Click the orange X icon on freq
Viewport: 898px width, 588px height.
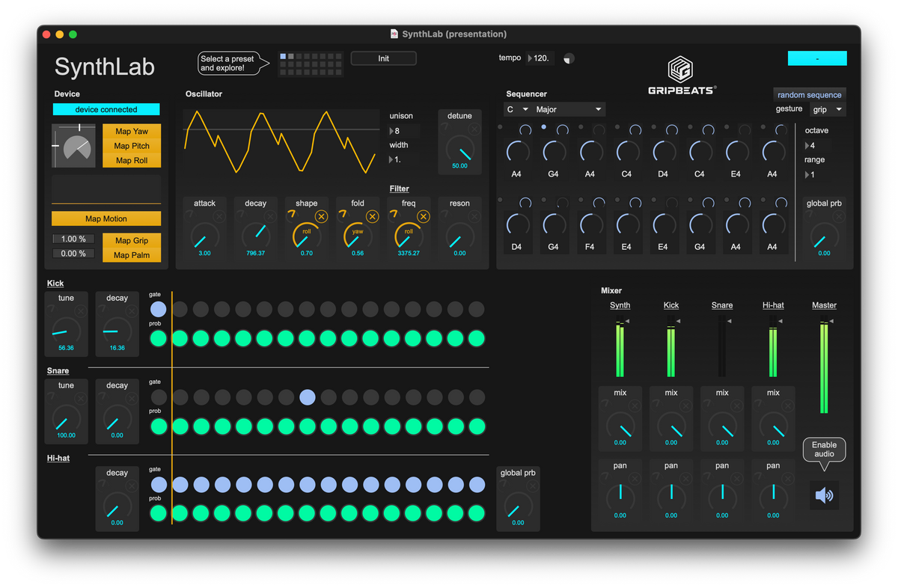tap(423, 216)
